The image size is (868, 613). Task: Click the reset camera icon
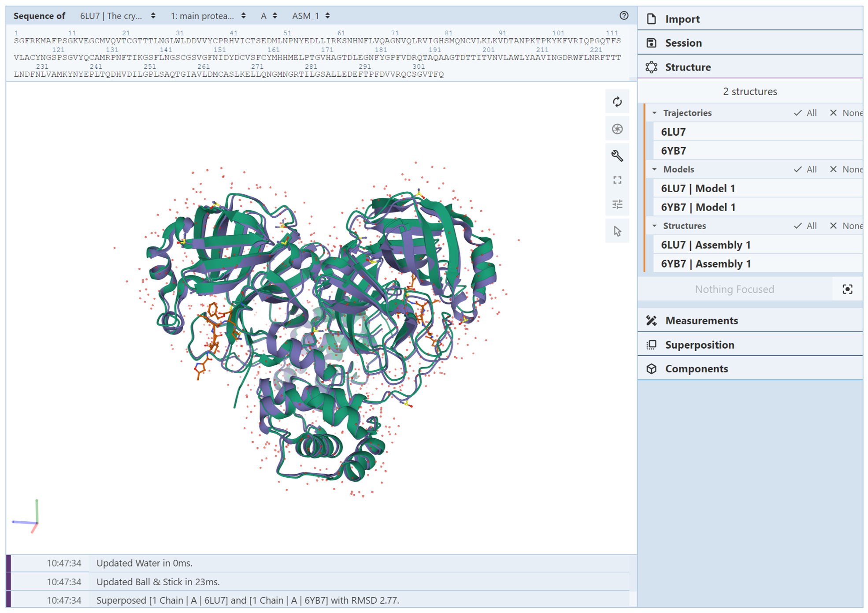click(617, 102)
